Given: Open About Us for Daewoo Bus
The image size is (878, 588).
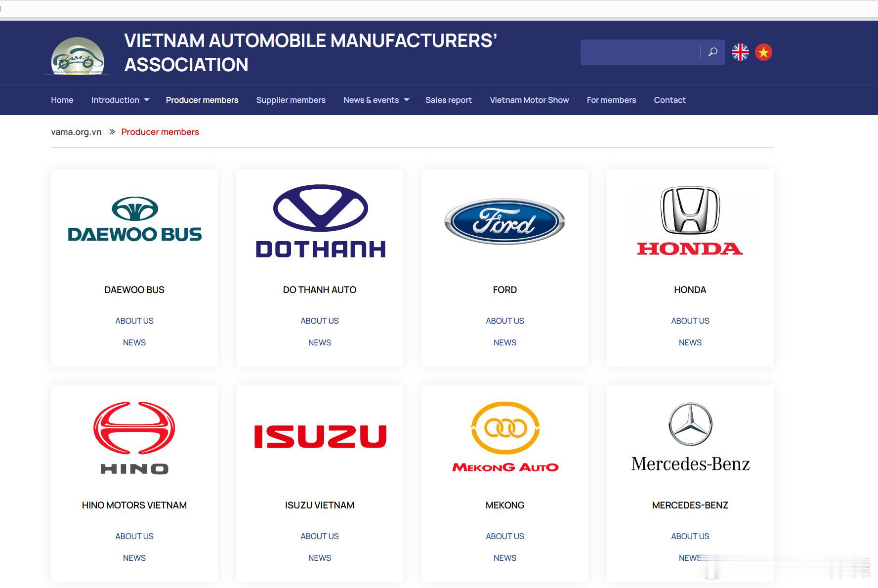Looking at the screenshot, I should (x=134, y=321).
